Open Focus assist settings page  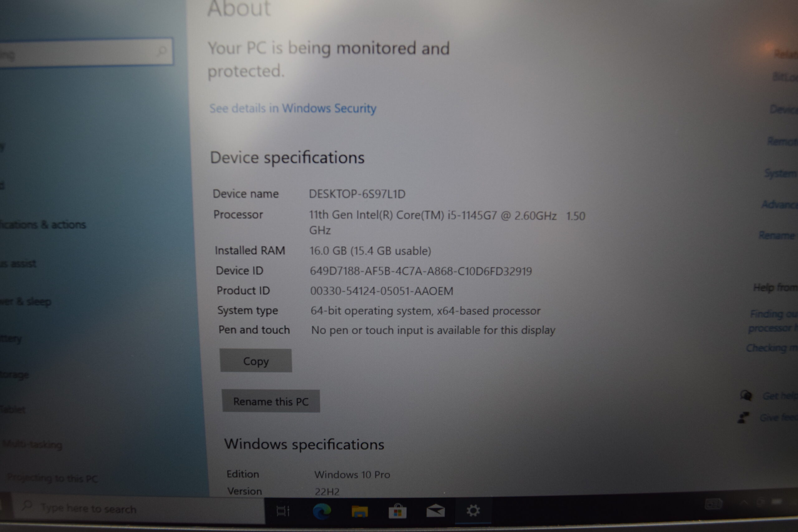[x=18, y=264]
